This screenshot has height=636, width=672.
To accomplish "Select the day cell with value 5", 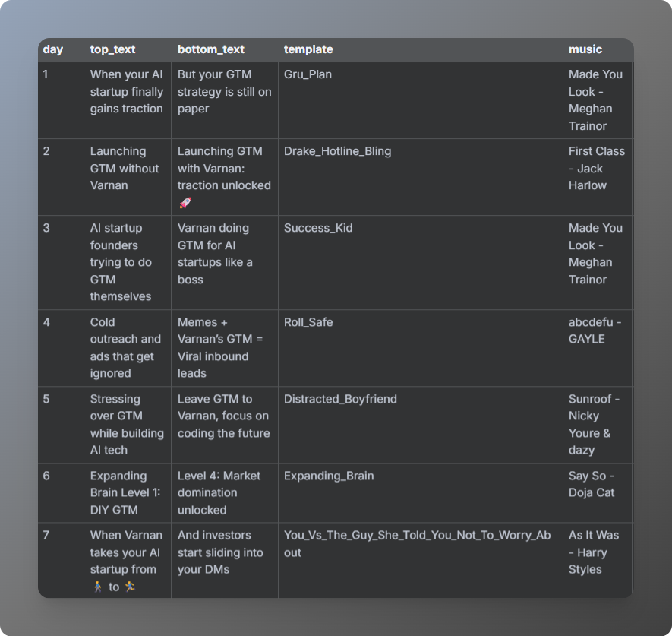I will click(x=61, y=425).
